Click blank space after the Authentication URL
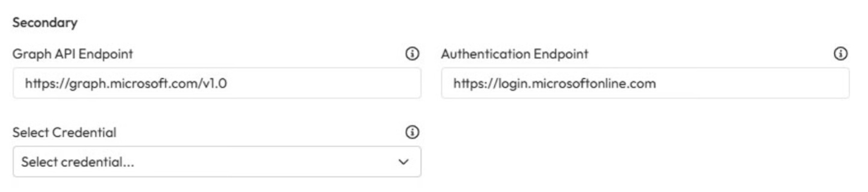 pyautogui.click(x=756, y=83)
